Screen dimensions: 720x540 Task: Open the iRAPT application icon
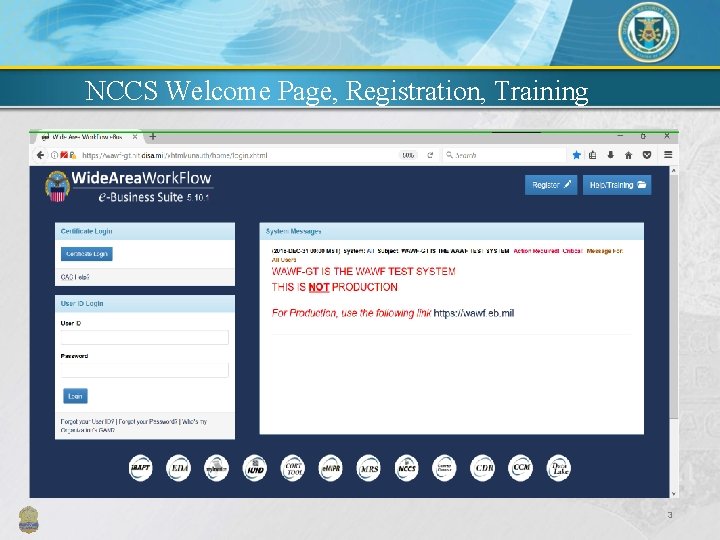141,468
